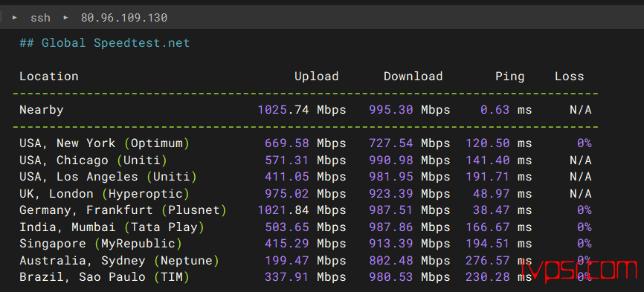Click Nearby download value 995.30
The image size is (644, 292).
point(391,110)
